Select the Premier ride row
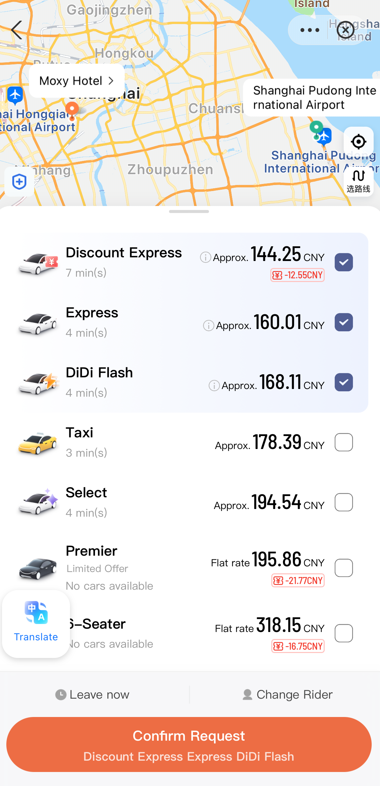 (189, 568)
